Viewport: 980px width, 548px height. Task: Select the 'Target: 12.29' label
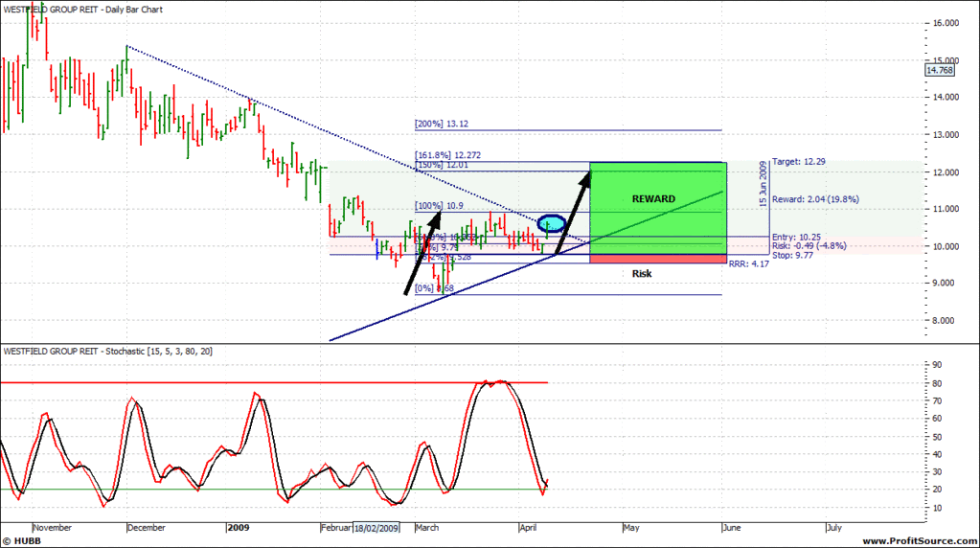tap(798, 161)
